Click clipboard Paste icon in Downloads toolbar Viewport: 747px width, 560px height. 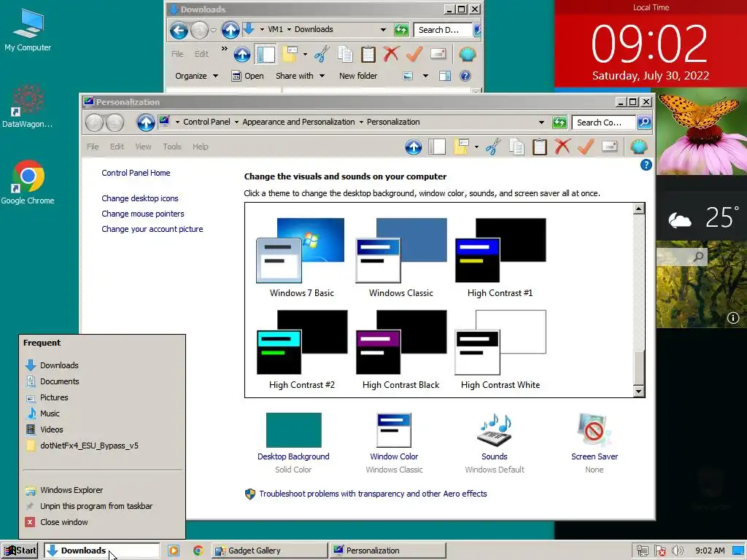tap(368, 54)
